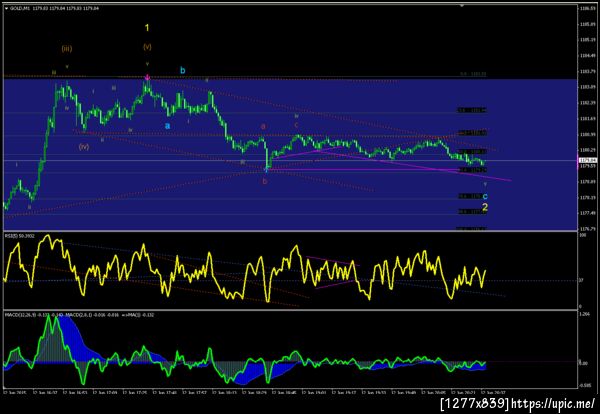This screenshot has height=414, width=600.
Task: Select the red wave label b below the low
Action: coord(264,181)
